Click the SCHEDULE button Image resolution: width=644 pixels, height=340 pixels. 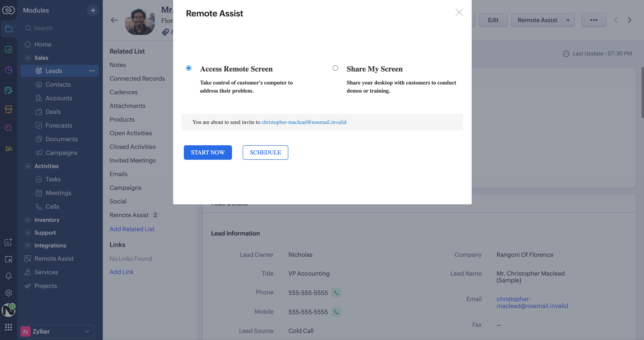[265, 153]
